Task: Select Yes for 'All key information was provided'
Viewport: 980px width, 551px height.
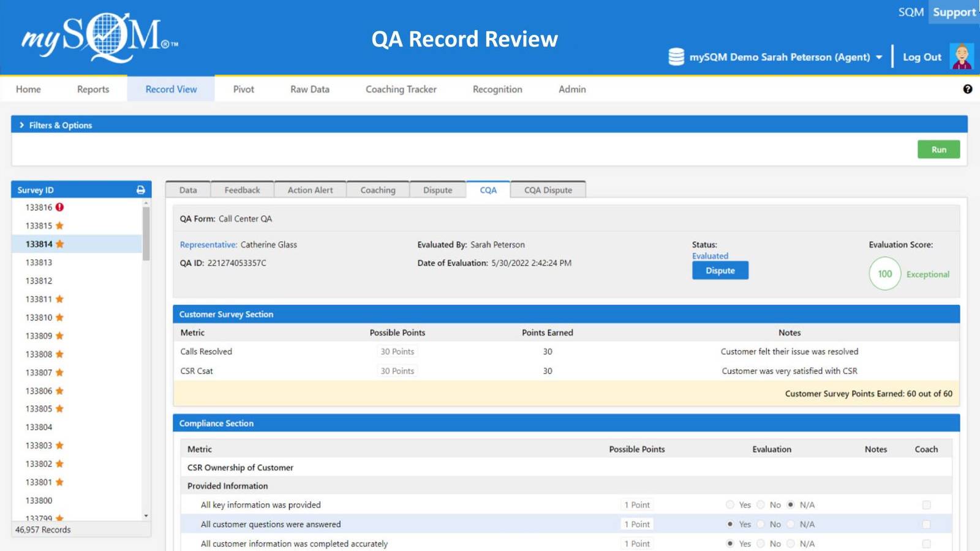Action: tap(730, 504)
